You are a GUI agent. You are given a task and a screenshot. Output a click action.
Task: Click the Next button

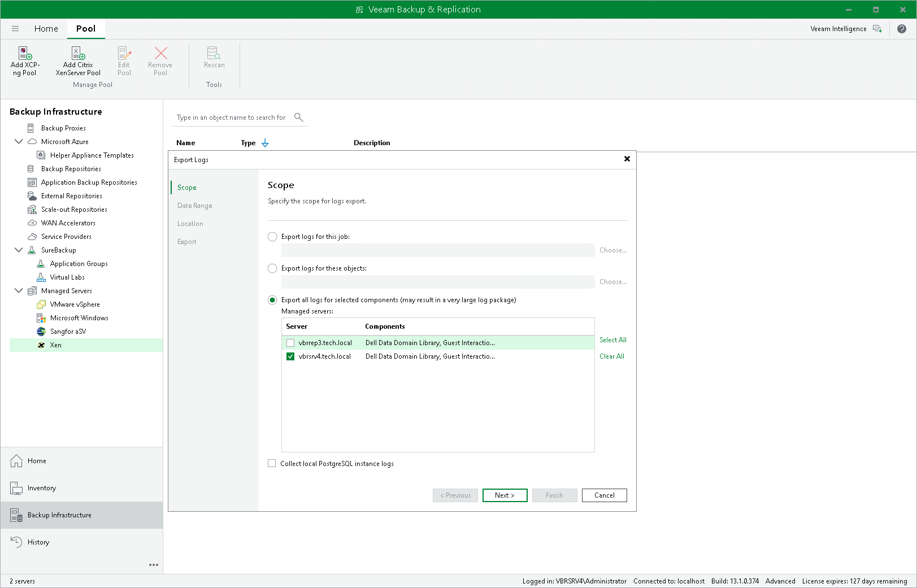[505, 495]
